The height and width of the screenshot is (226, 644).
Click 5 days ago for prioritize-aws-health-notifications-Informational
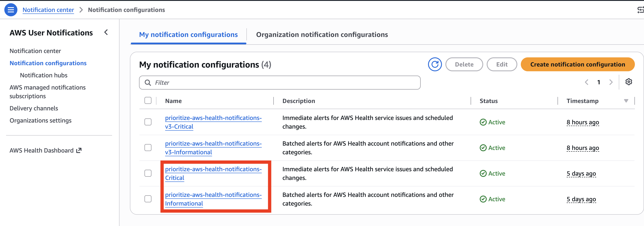(x=581, y=199)
